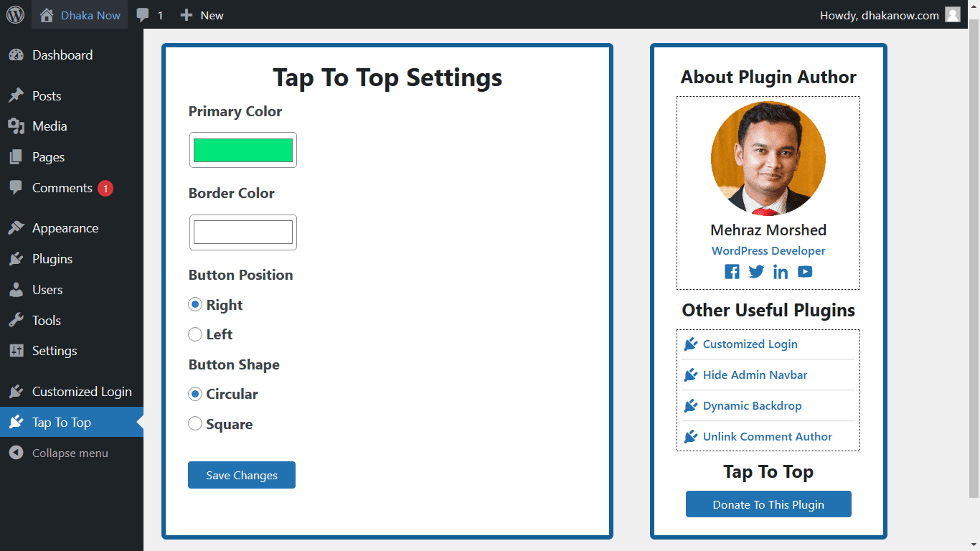Image resolution: width=980 pixels, height=551 pixels.
Task: Open the author's YouTube icon
Action: [805, 272]
